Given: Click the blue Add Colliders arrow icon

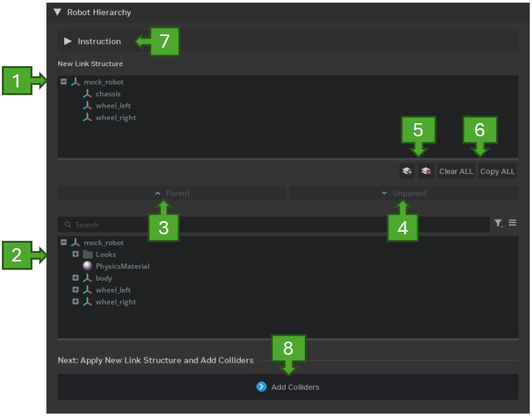Looking at the screenshot, I should point(262,387).
